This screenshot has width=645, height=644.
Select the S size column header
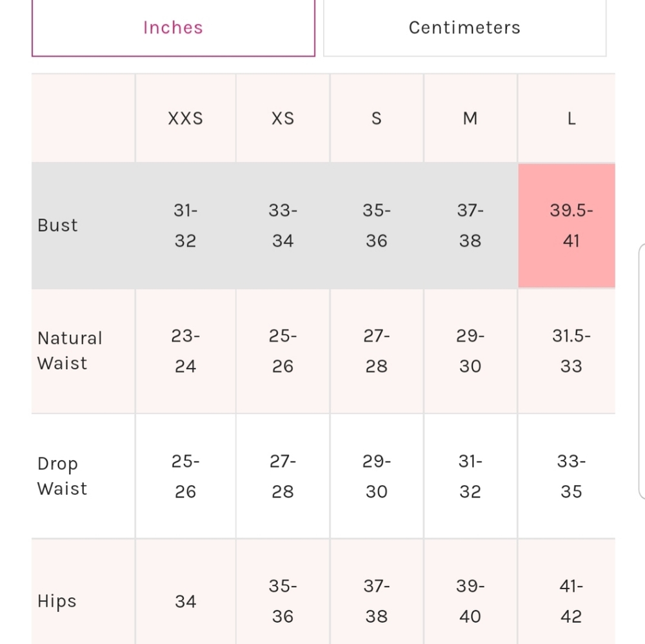coord(377,119)
